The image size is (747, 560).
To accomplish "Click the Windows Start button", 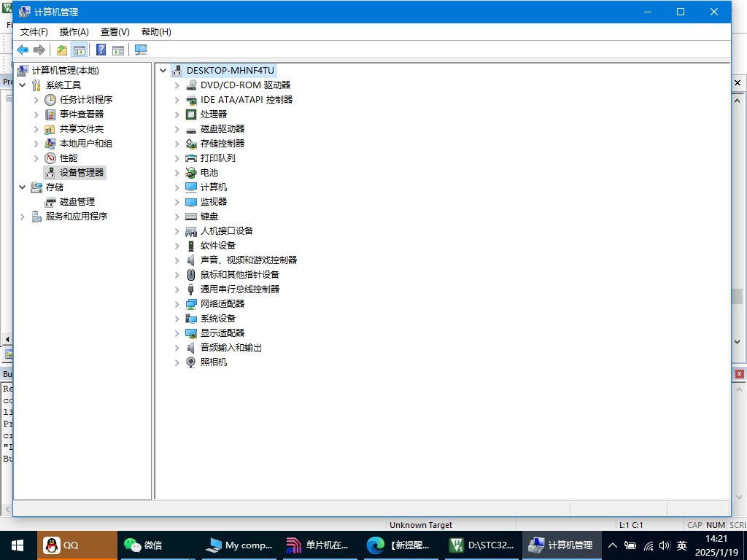I will [18, 545].
